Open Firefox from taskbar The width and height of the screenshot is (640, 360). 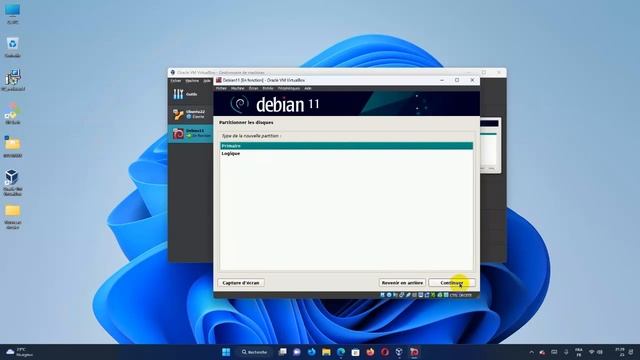tap(370, 352)
